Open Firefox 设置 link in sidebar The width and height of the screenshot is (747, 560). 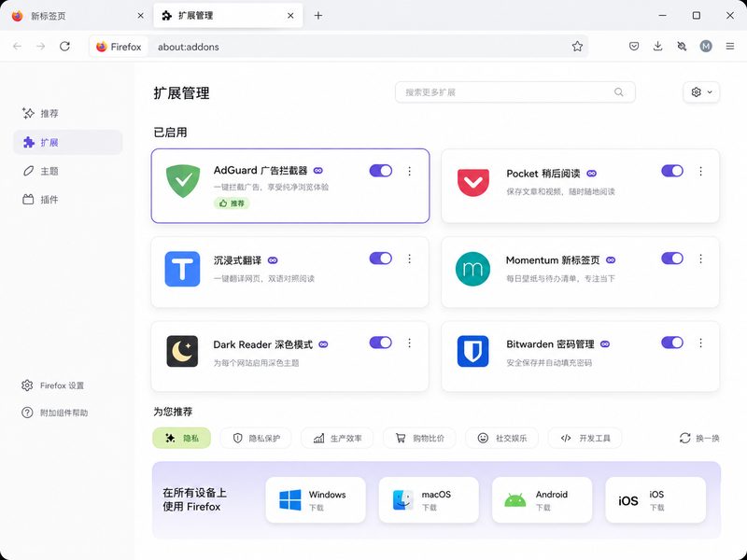53,385
